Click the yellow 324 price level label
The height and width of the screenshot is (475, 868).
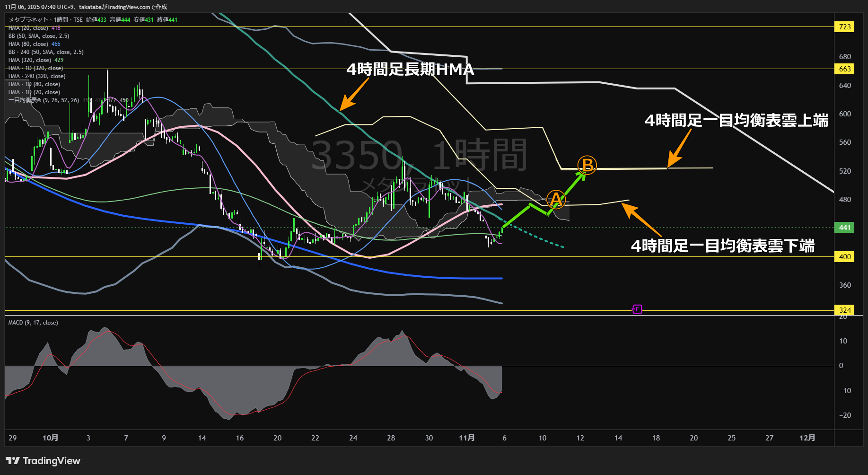[x=845, y=310]
